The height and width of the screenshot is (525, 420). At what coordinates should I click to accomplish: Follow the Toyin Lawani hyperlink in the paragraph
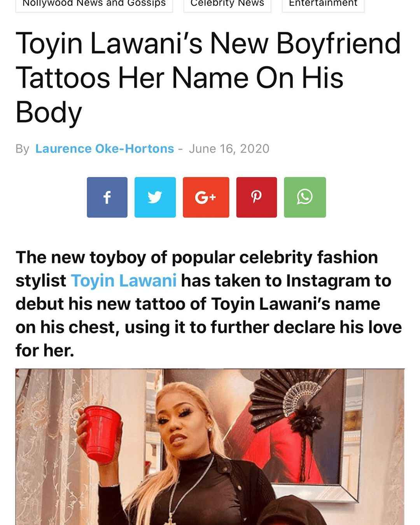click(124, 281)
